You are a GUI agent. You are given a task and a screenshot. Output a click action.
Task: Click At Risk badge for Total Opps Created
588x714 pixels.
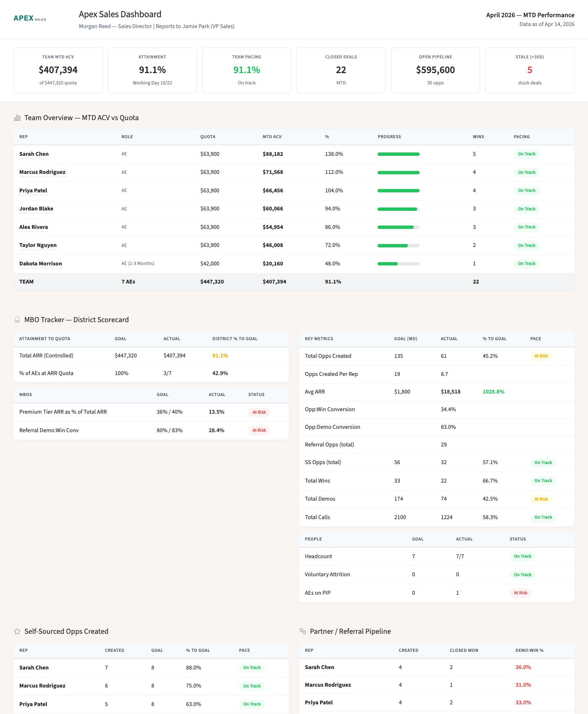tap(541, 356)
